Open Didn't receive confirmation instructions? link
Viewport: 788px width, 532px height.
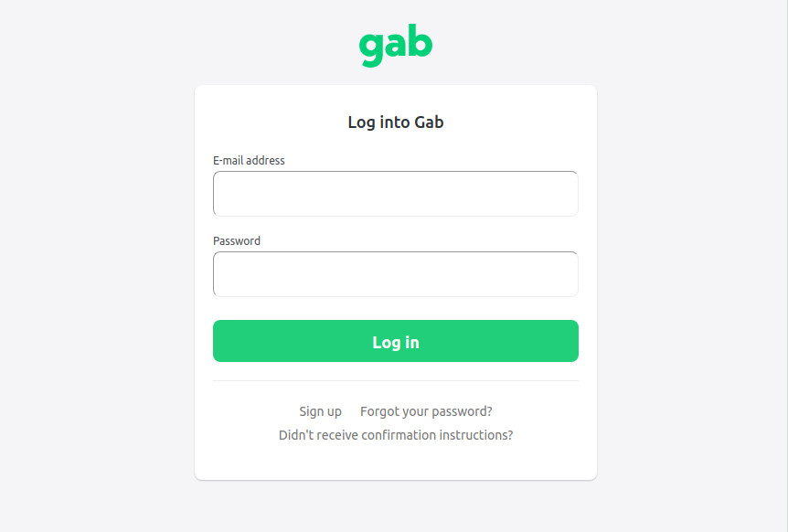coord(395,435)
